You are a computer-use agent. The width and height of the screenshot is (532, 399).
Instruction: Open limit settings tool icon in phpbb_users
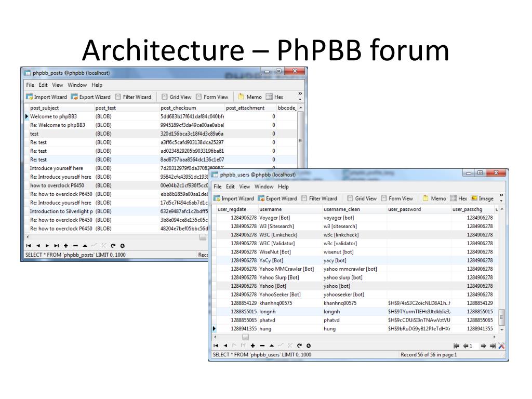tap(501, 345)
